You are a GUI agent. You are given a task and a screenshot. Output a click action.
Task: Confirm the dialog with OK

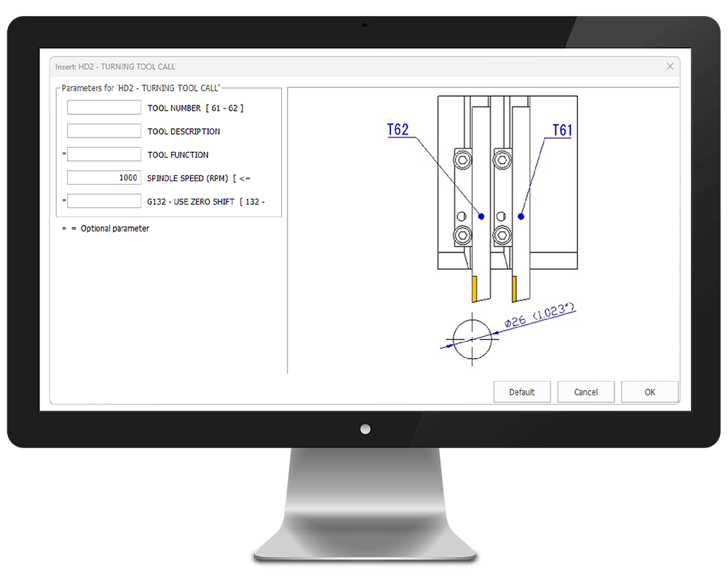point(649,392)
